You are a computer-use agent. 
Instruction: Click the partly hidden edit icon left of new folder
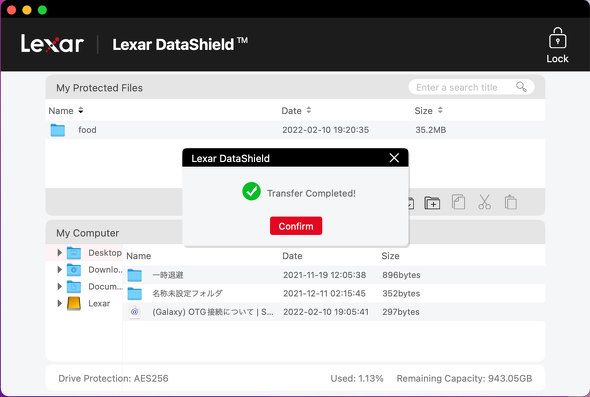(x=411, y=203)
